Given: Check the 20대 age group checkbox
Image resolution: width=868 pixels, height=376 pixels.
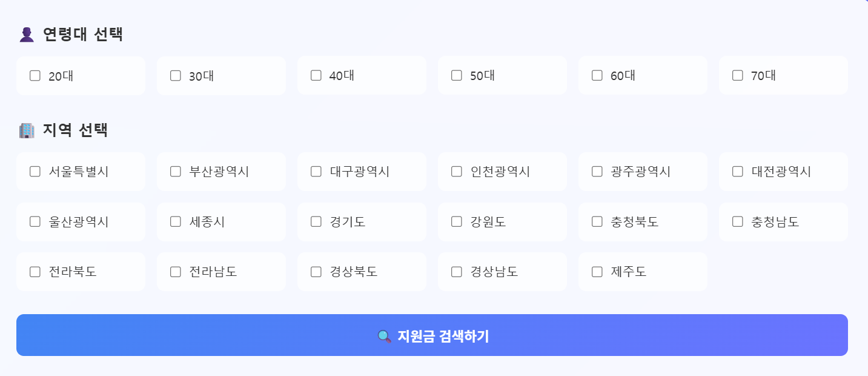Looking at the screenshot, I should point(35,76).
